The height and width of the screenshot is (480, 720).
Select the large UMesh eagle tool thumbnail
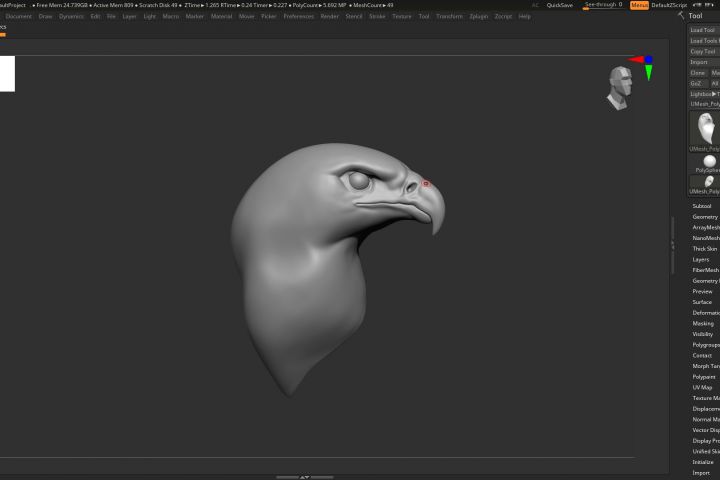click(705, 128)
